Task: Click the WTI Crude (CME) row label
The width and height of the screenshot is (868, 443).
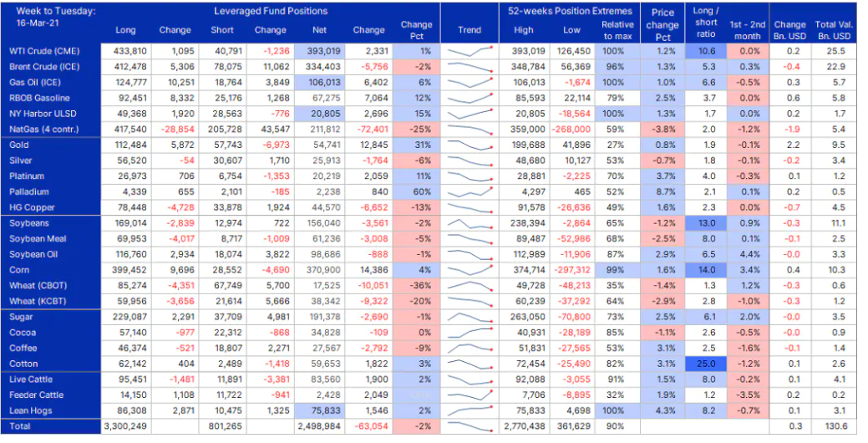Action: click(44, 51)
